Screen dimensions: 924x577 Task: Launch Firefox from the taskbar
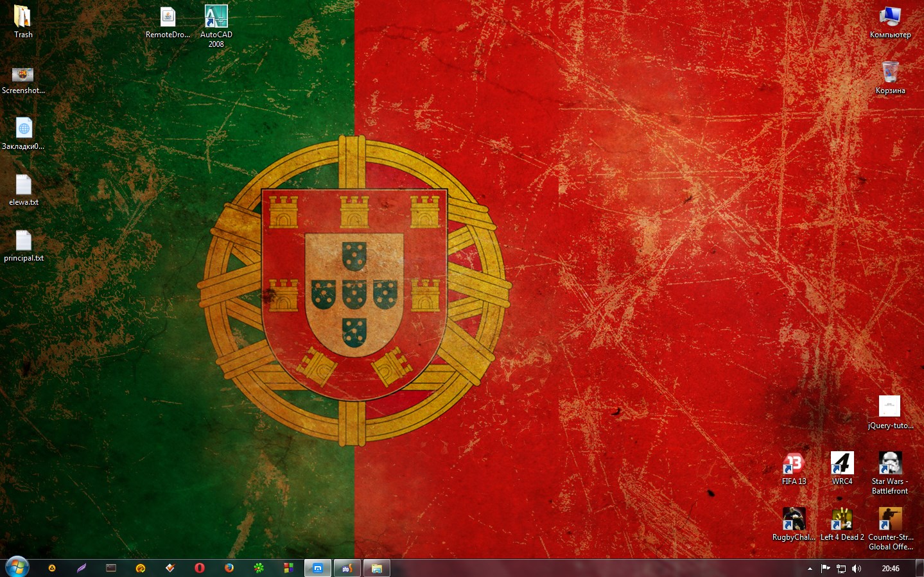pyautogui.click(x=229, y=568)
